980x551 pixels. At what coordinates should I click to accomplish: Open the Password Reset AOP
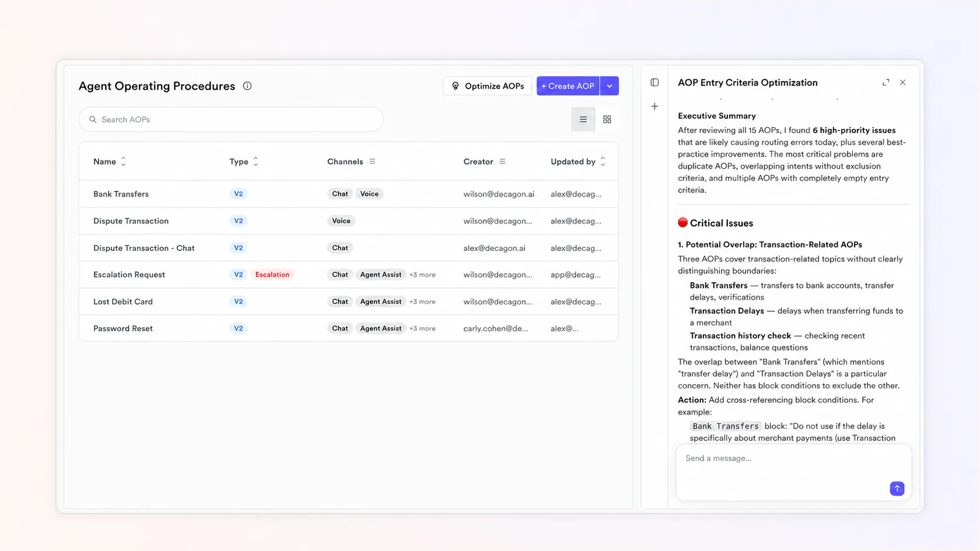pos(349,328)
